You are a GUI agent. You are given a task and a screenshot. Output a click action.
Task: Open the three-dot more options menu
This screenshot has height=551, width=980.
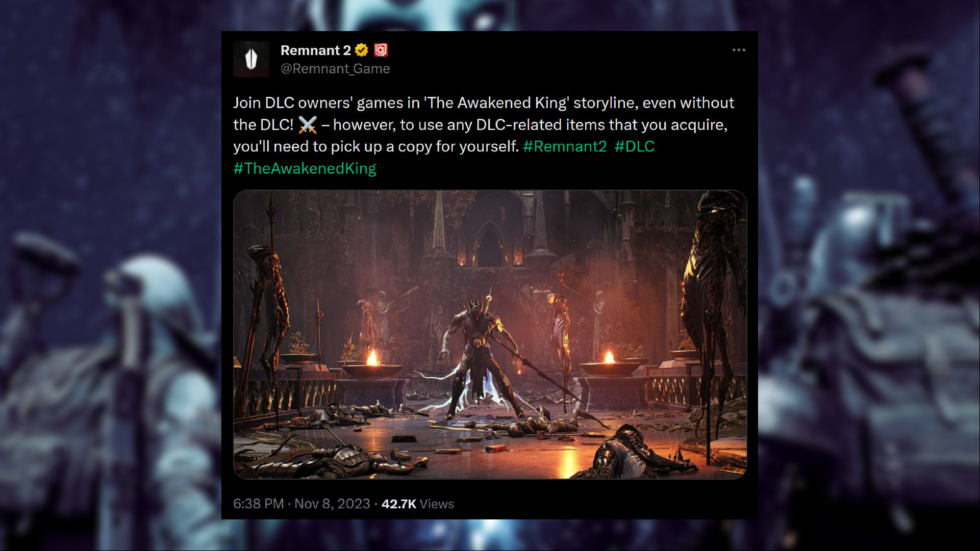coord(739,50)
